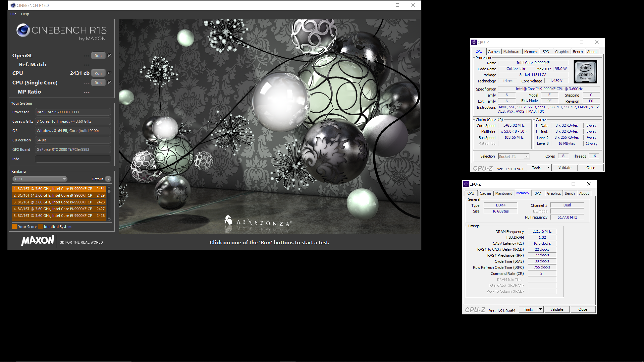Switch to Mainboard tab in lower CPU-Z
The height and width of the screenshot is (362, 644).
click(503, 193)
